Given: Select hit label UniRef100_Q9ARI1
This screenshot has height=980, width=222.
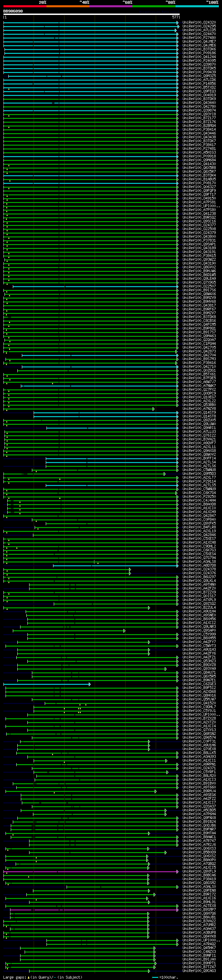Looking at the screenshot, I should [199, 428].
